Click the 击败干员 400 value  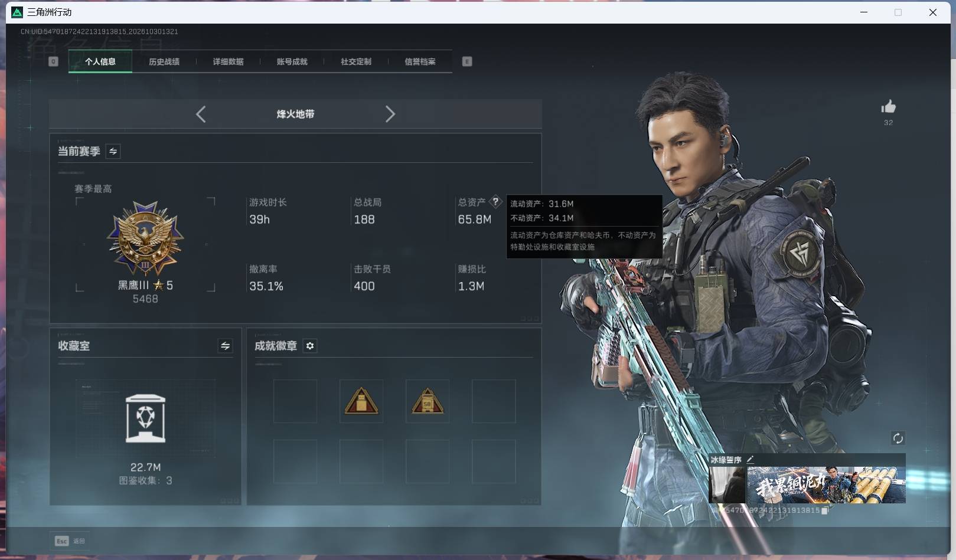(364, 286)
